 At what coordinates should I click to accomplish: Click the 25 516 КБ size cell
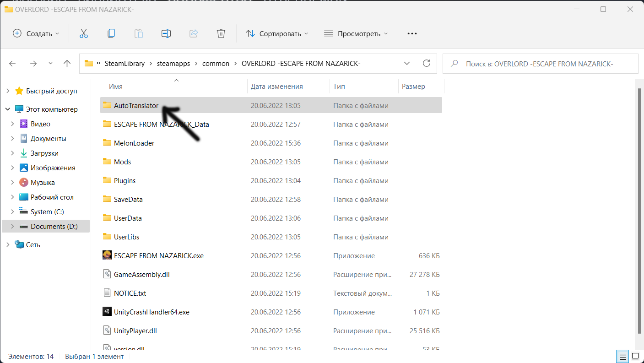(x=424, y=330)
